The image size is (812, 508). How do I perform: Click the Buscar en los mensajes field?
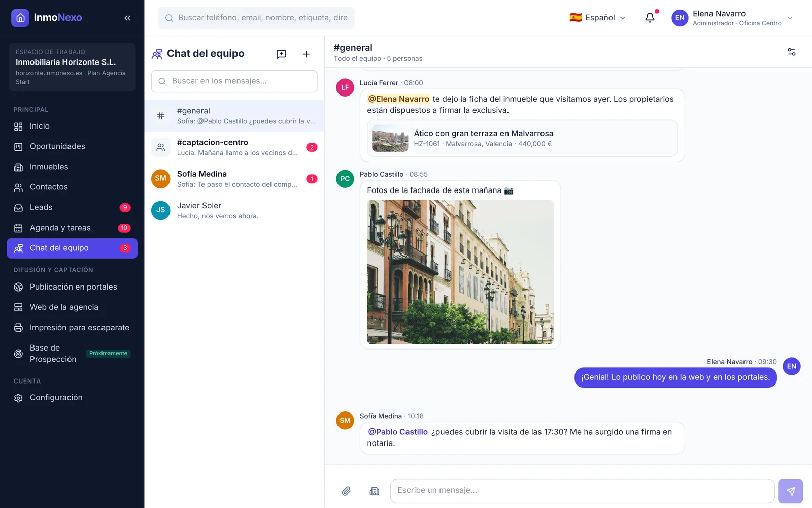point(234,81)
